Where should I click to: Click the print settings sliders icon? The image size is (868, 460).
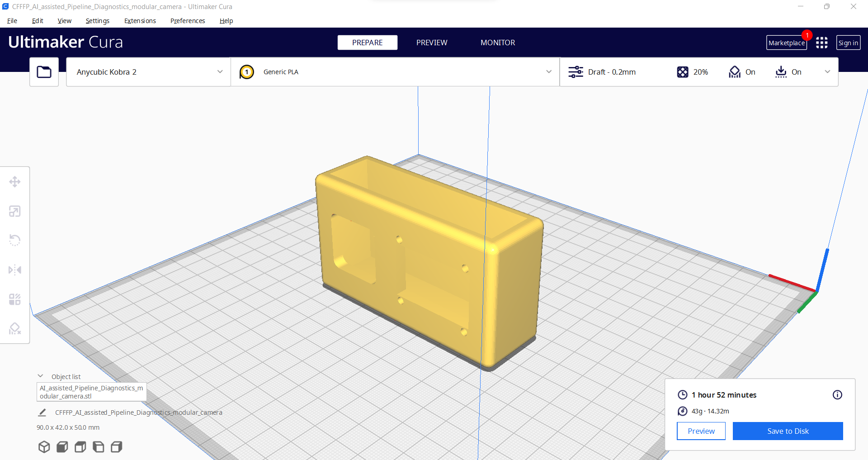[576, 72]
